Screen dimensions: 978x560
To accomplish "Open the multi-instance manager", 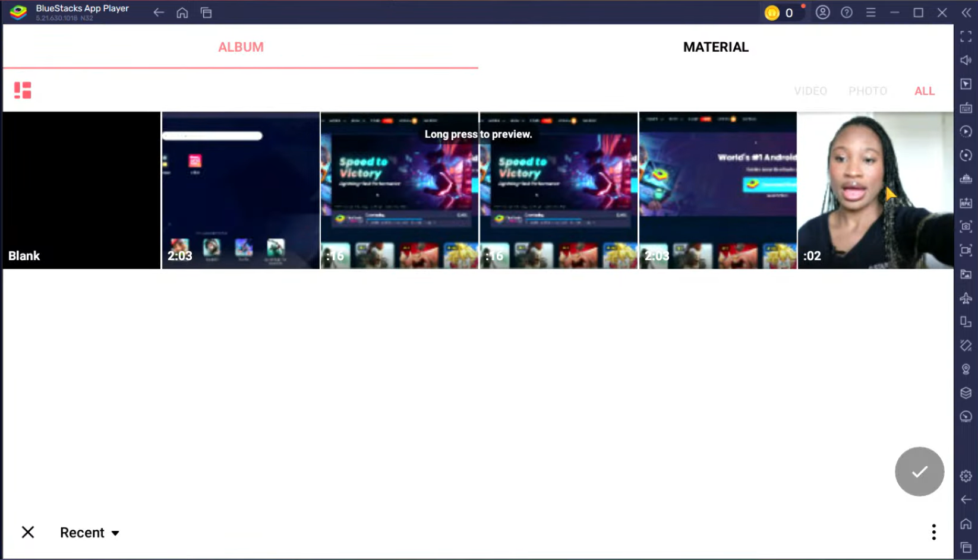I will 966,393.
